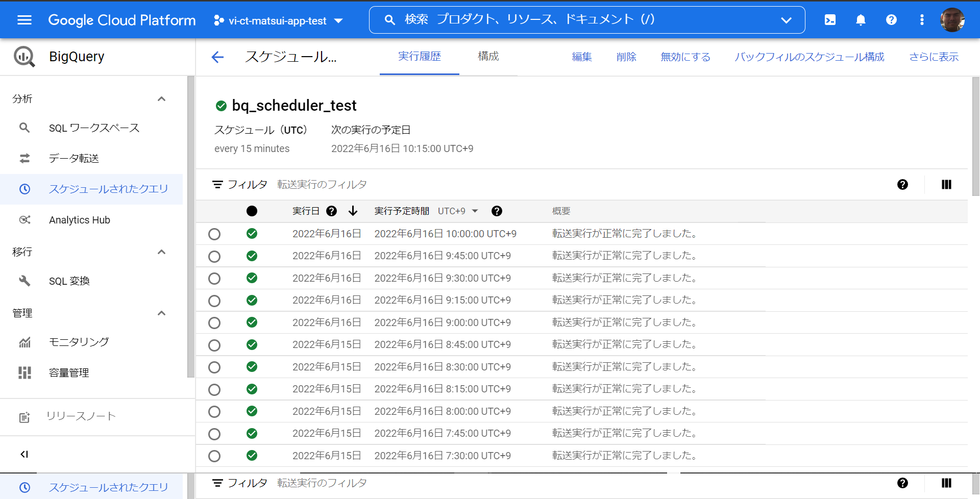Open リリースノート link

[x=81, y=416]
